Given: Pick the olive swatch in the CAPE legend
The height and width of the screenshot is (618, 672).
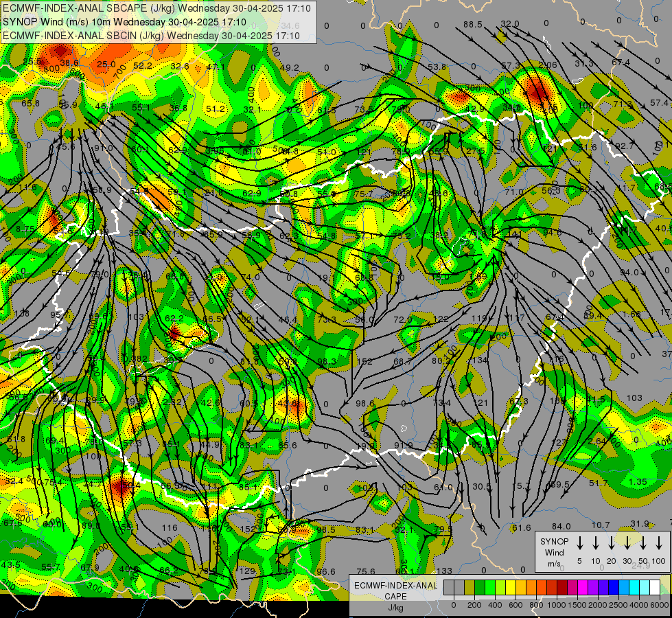Looking at the screenshot, I should coord(470,587).
